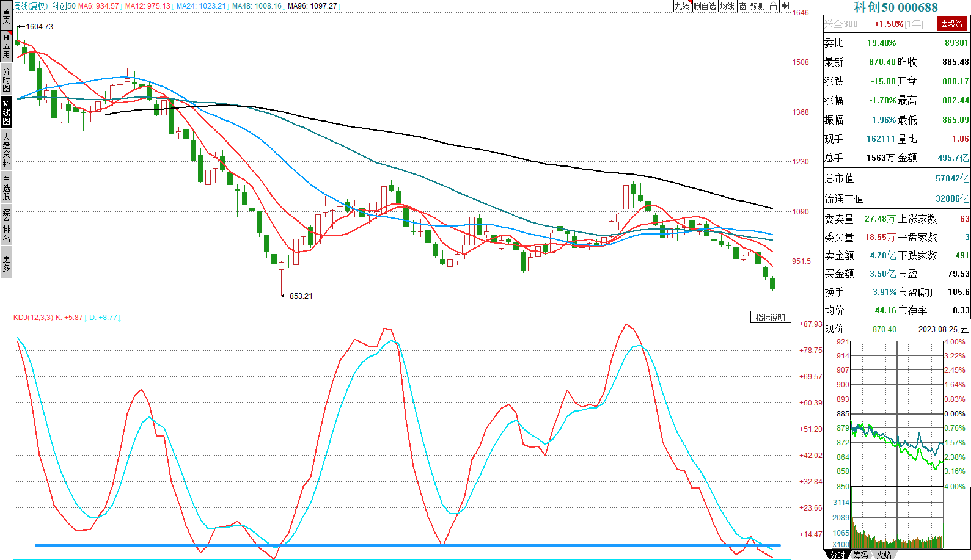Switch to the 分时图 sidebar tab

click(6, 79)
